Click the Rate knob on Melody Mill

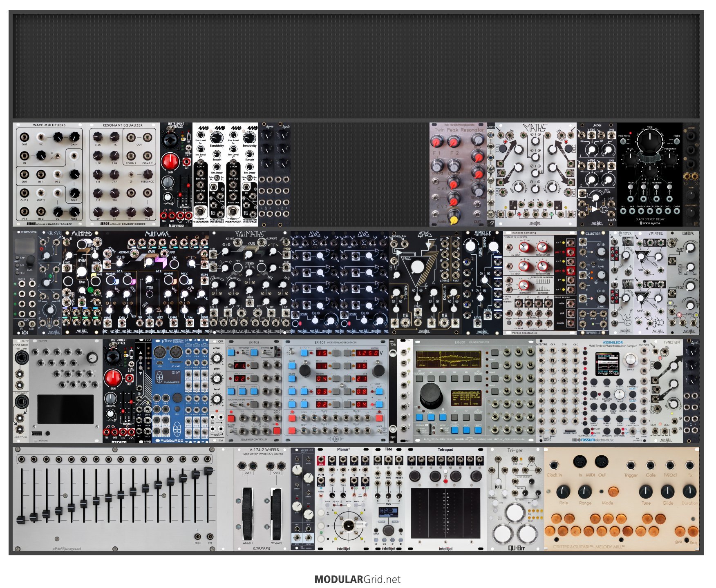tap(563, 491)
